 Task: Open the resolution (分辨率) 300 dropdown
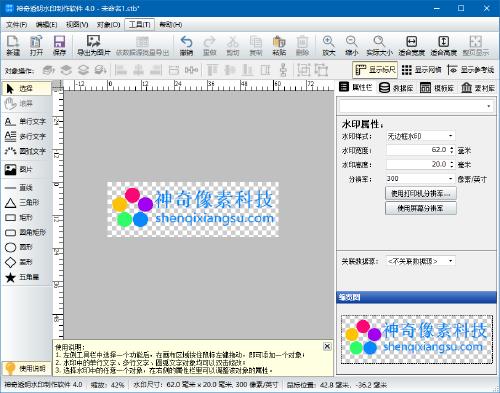pyautogui.click(x=420, y=179)
